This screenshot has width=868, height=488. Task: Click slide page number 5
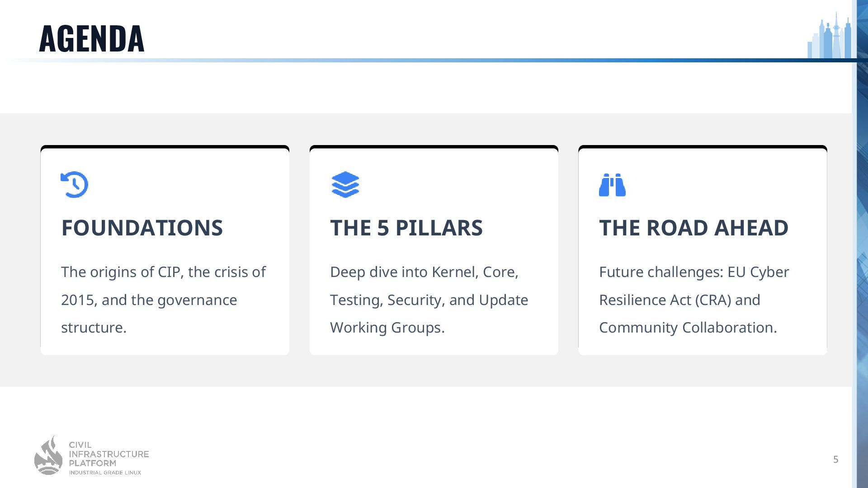(x=835, y=460)
